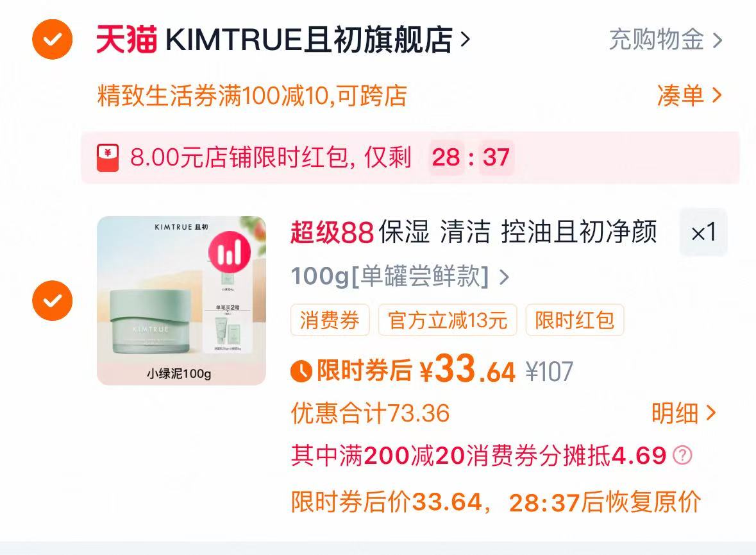Change the ×1 quantity selector

[703, 233]
